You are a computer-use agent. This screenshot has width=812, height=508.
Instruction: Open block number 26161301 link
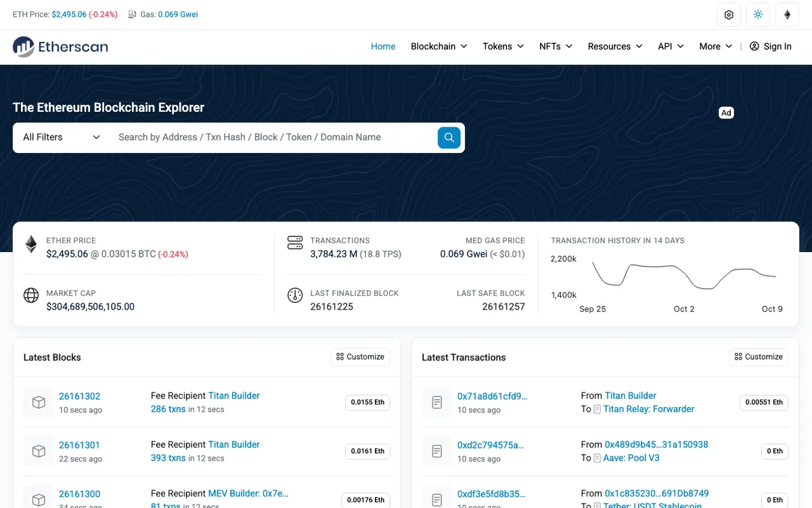pyautogui.click(x=79, y=445)
